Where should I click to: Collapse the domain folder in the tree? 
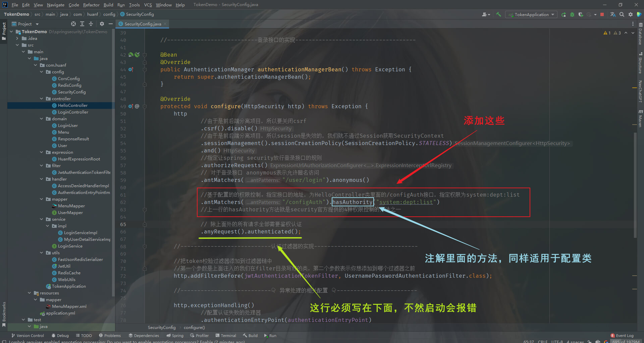tap(42, 119)
